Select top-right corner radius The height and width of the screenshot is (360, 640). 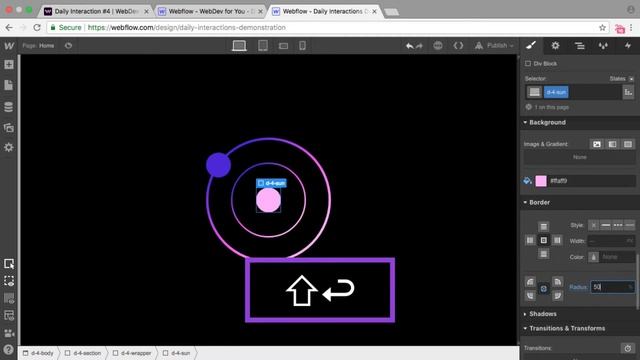pos(557,282)
